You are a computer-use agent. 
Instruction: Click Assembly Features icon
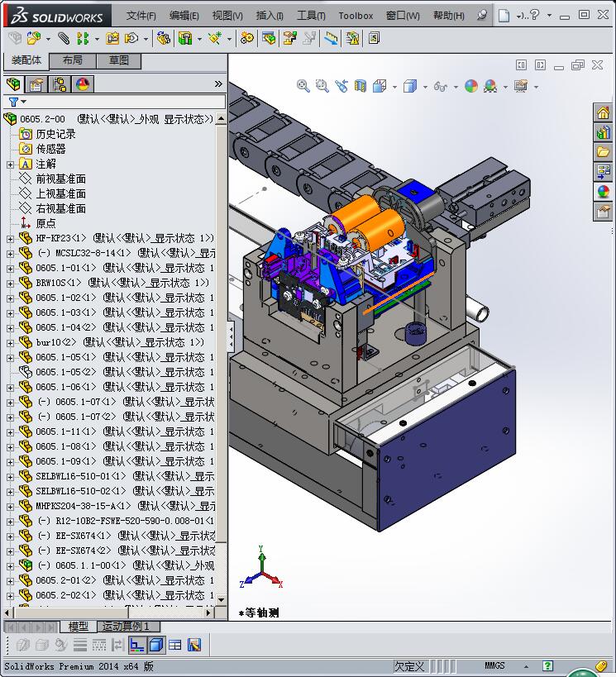pyautogui.click(x=185, y=38)
